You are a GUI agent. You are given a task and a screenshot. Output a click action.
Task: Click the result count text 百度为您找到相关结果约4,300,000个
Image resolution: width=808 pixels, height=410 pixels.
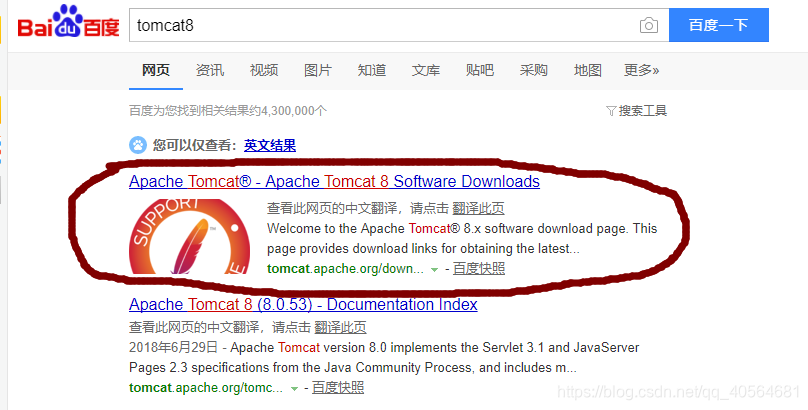(x=228, y=111)
